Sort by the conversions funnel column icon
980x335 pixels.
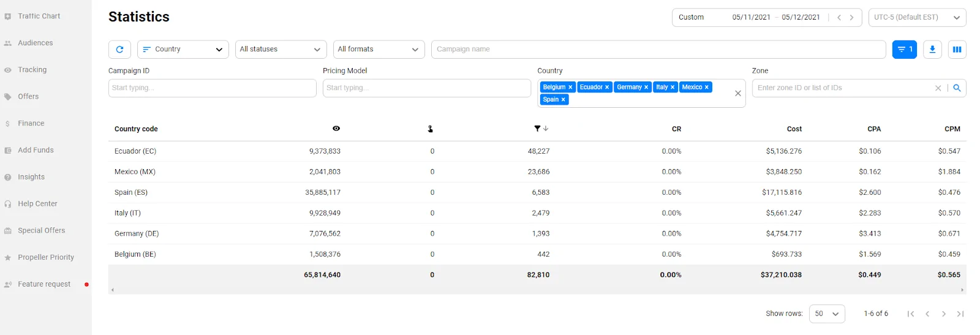(537, 129)
